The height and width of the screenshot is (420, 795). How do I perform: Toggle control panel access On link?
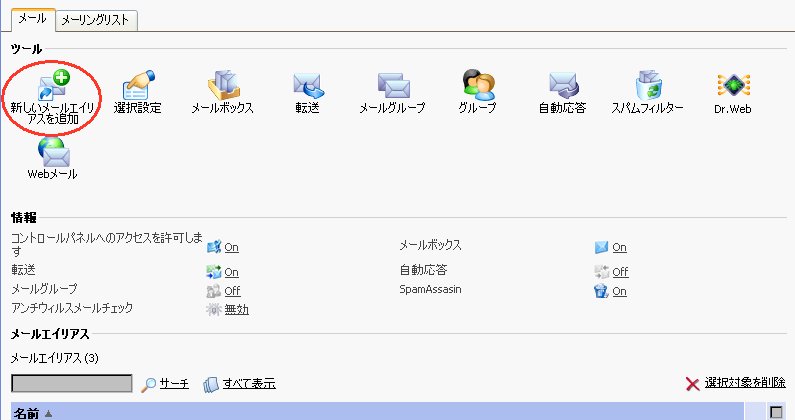231,247
